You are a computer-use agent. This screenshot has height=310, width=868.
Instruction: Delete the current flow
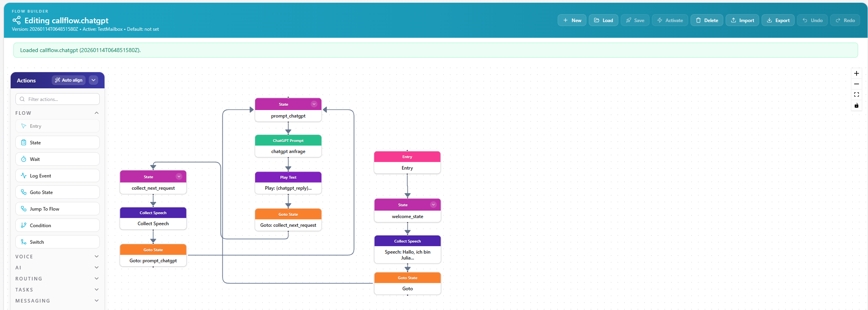pyautogui.click(x=707, y=20)
